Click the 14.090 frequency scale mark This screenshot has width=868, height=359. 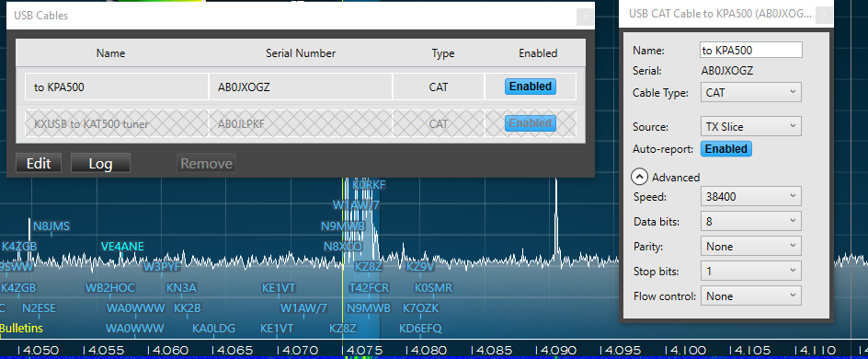click(555, 350)
